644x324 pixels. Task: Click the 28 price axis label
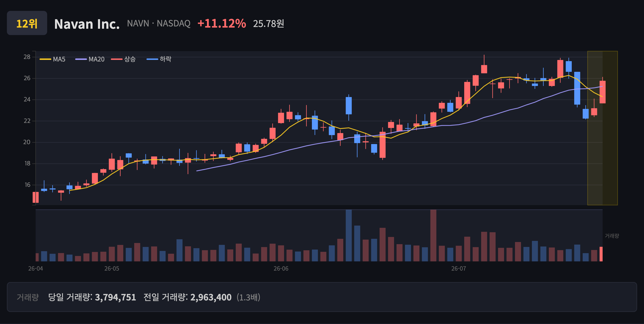(x=27, y=57)
